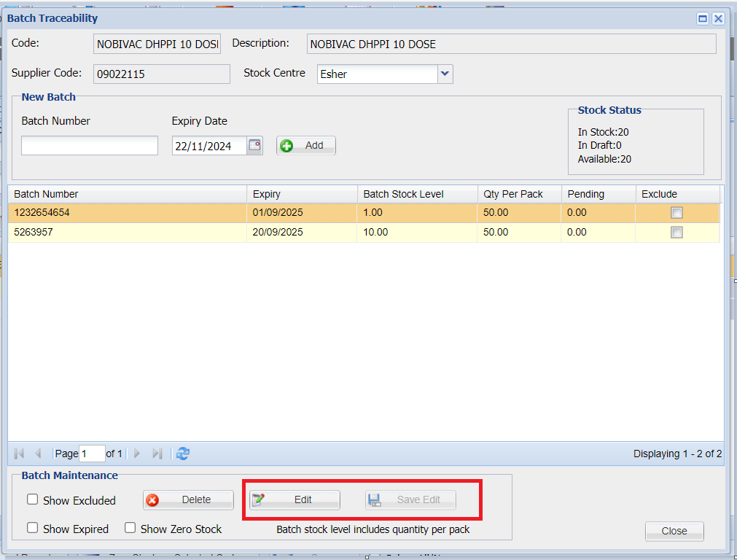Click the Delete button

[188, 499]
